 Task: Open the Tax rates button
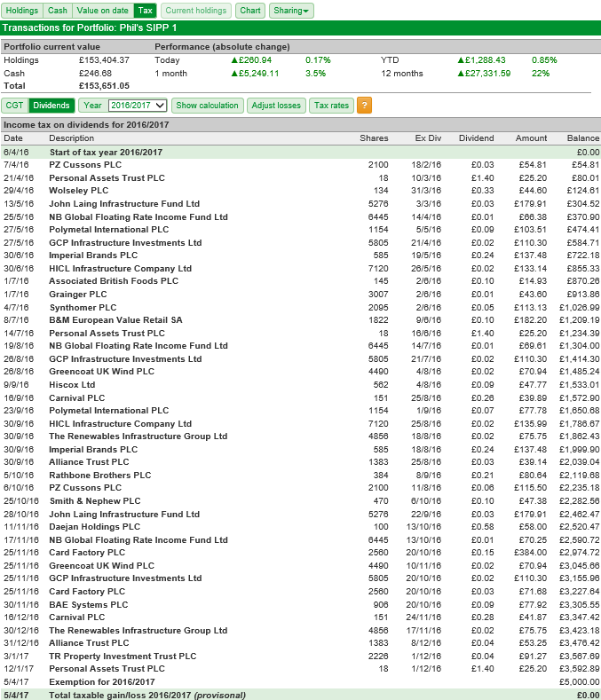(x=331, y=106)
